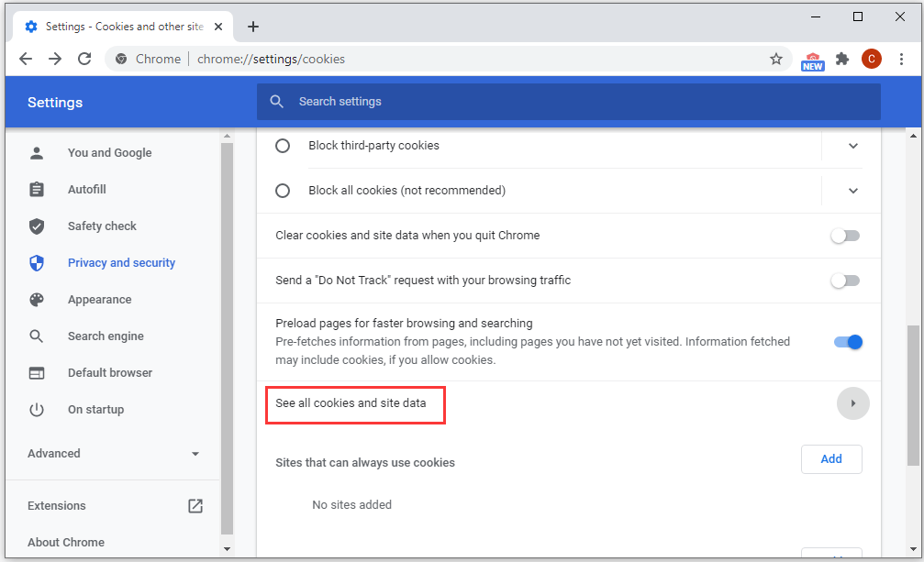Disable Preload pages for faster browsing toggle
The image size is (924, 562).
click(848, 342)
